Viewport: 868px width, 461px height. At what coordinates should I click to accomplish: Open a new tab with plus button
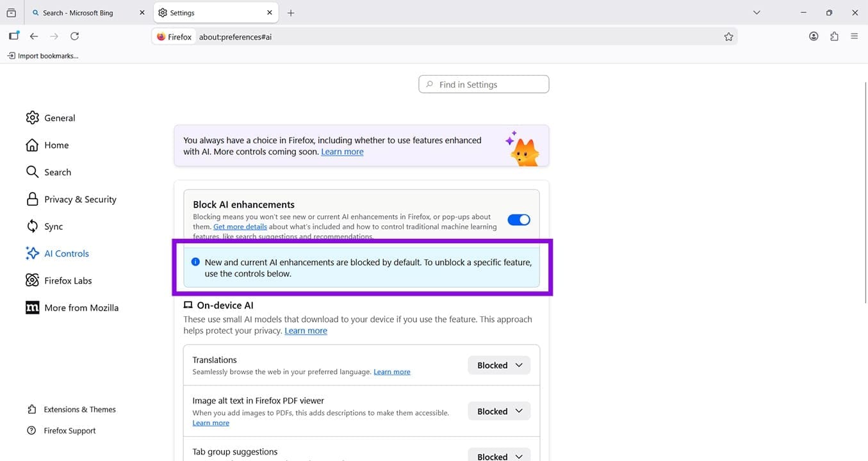click(x=291, y=13)
